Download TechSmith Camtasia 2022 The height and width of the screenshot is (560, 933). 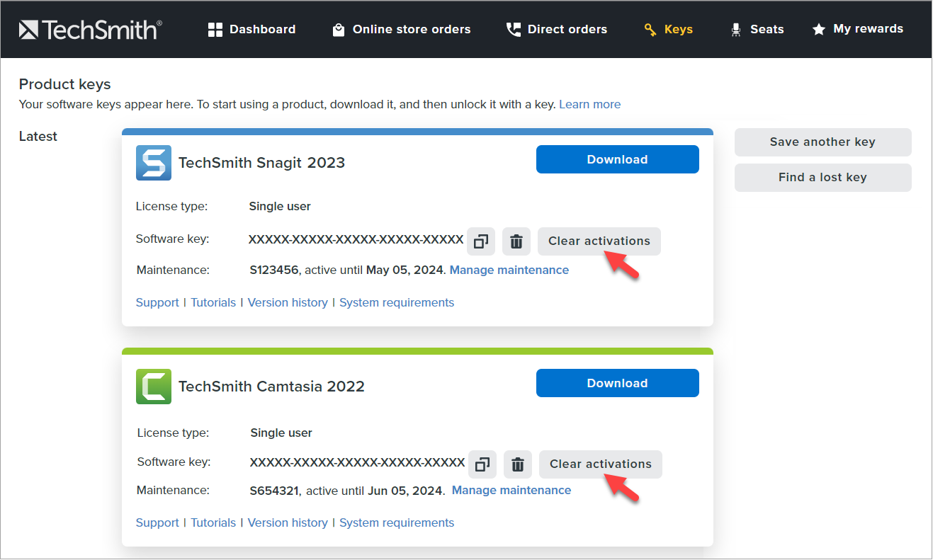(617, 383)
